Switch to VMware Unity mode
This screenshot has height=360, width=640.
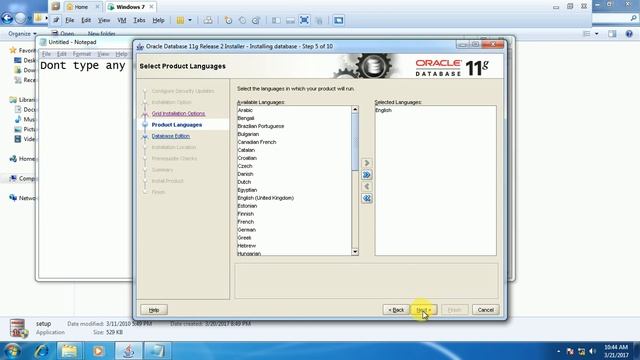coord(319,20)
